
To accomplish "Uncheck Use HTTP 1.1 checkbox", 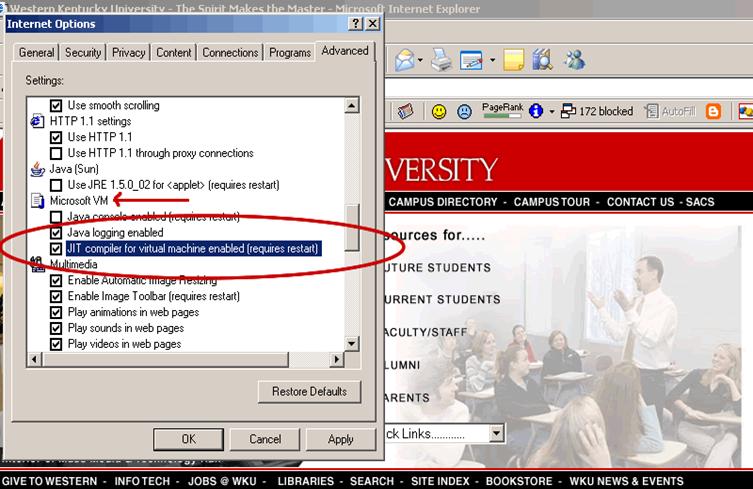I will tap(56, 137).
